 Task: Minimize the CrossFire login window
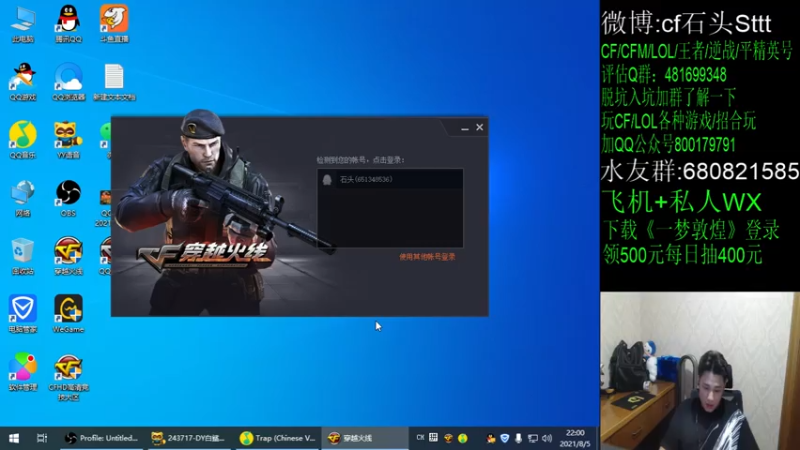[x=464, y=128]
